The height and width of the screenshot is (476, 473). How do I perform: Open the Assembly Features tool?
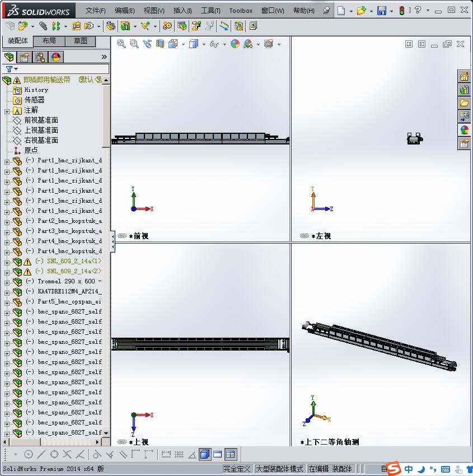(125, 26)
